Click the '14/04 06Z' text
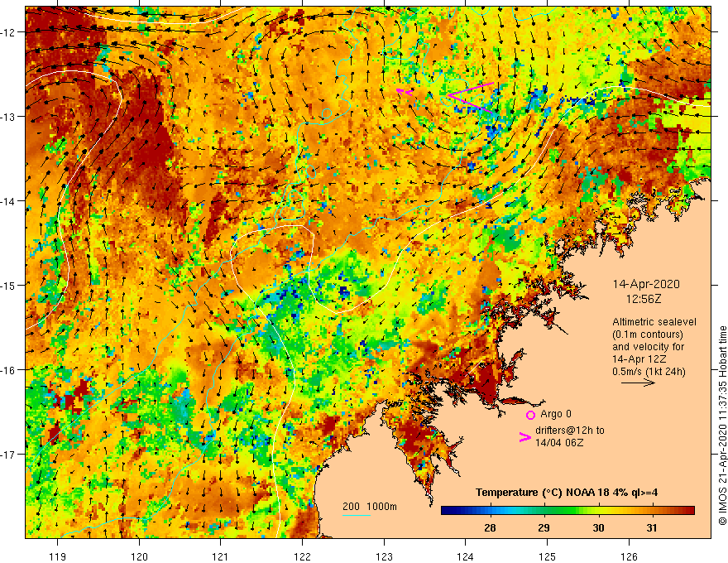Image resolution: width=728 pixels, height=563 pixels. [x=559, y=443]
